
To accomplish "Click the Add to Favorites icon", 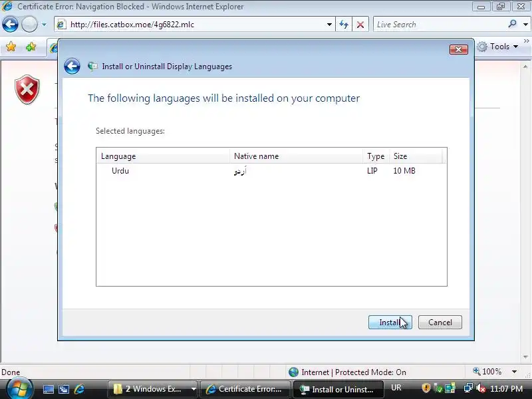I will (31, 47).
